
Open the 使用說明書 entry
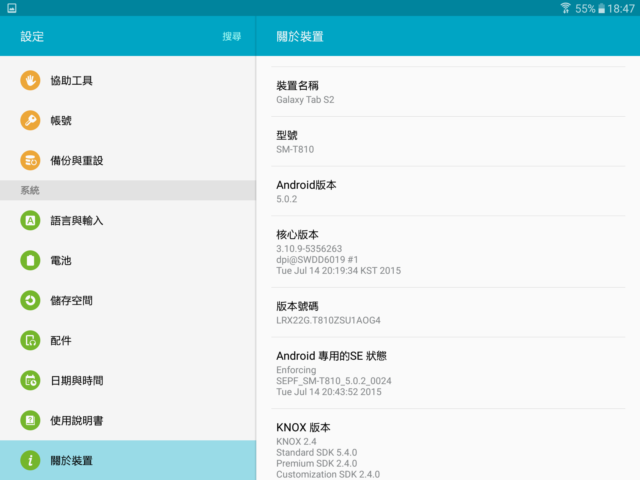(x=128, y=420)
